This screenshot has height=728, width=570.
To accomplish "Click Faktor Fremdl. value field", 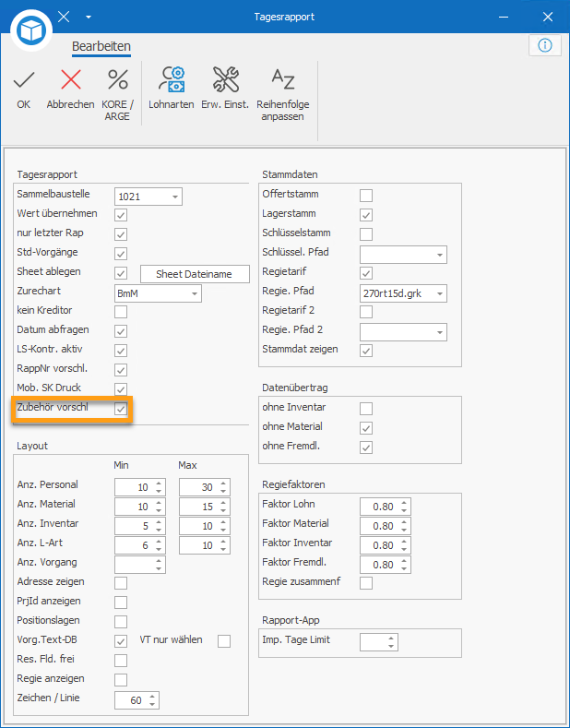I will point(386,565).
